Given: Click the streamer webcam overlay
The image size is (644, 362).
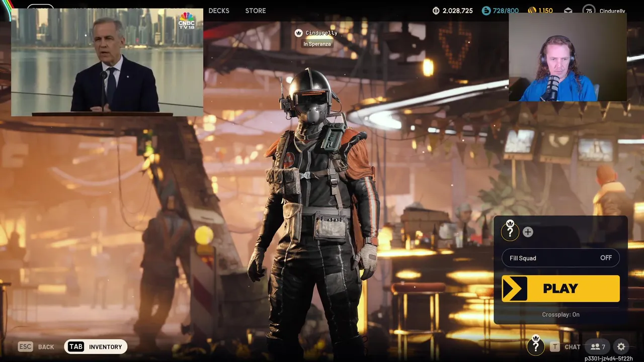Looking at the screenshot, I should (x=568, y=57).
